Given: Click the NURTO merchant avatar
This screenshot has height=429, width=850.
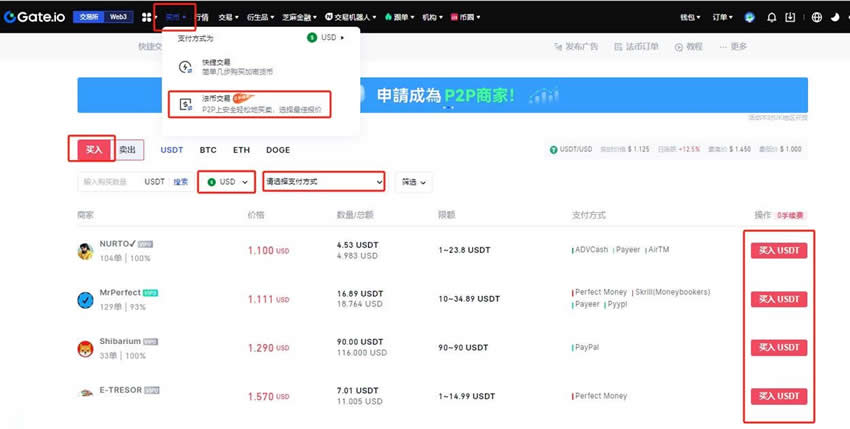Looking at the screenshot, I should pos(85,250).
